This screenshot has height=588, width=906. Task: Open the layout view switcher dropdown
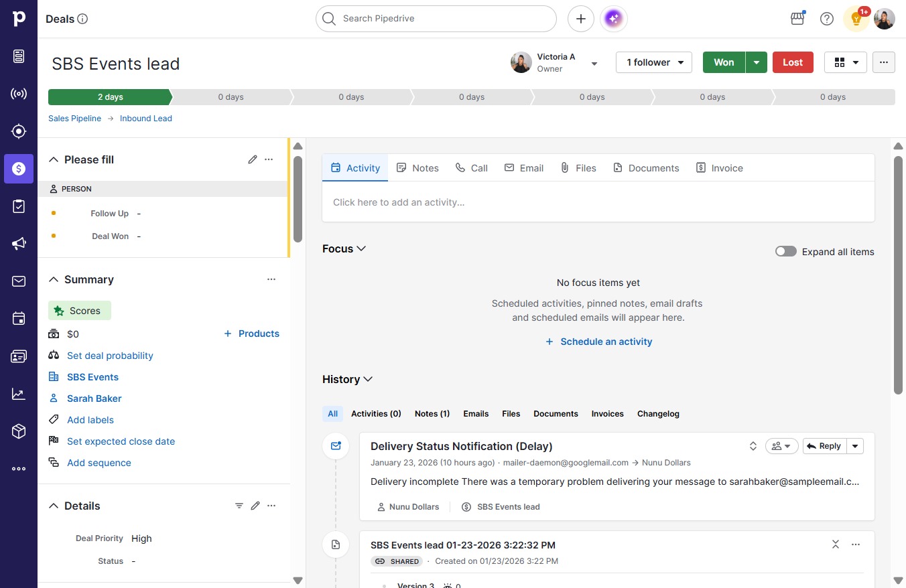click(x=846, y=62)
